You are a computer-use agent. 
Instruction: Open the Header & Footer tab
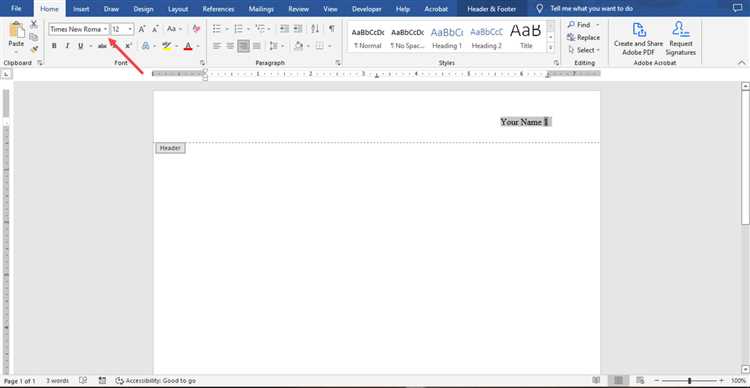point(491,9)
